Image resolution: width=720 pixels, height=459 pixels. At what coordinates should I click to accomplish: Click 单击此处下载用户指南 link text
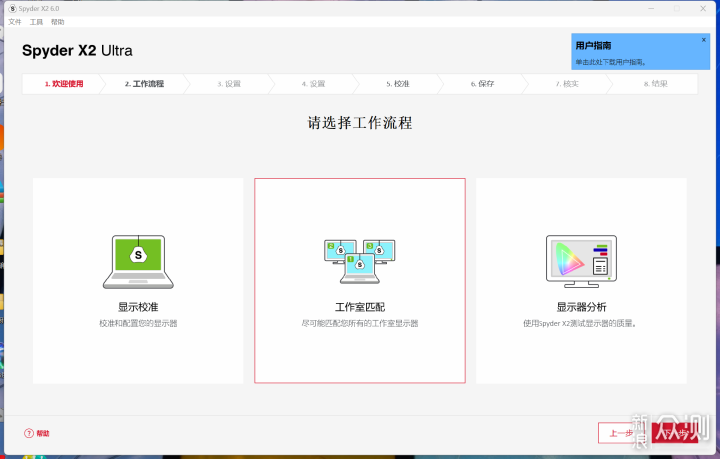(611, 62)
